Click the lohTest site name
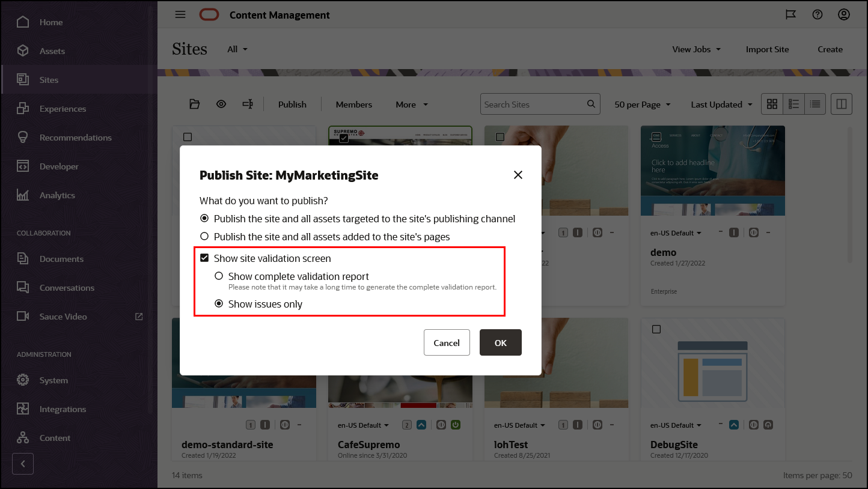The width and height of the screenshot is (868, 489). [511, 445]
